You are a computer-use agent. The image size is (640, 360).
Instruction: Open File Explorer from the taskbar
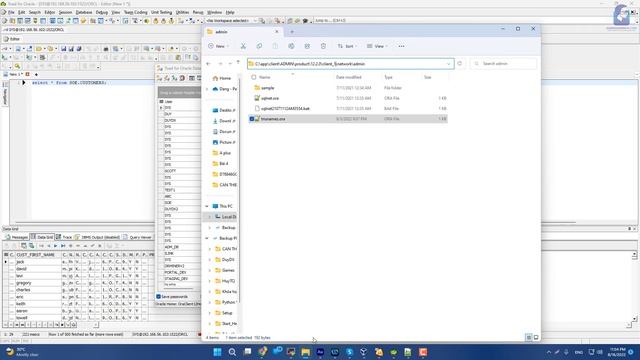click(305, 352)
